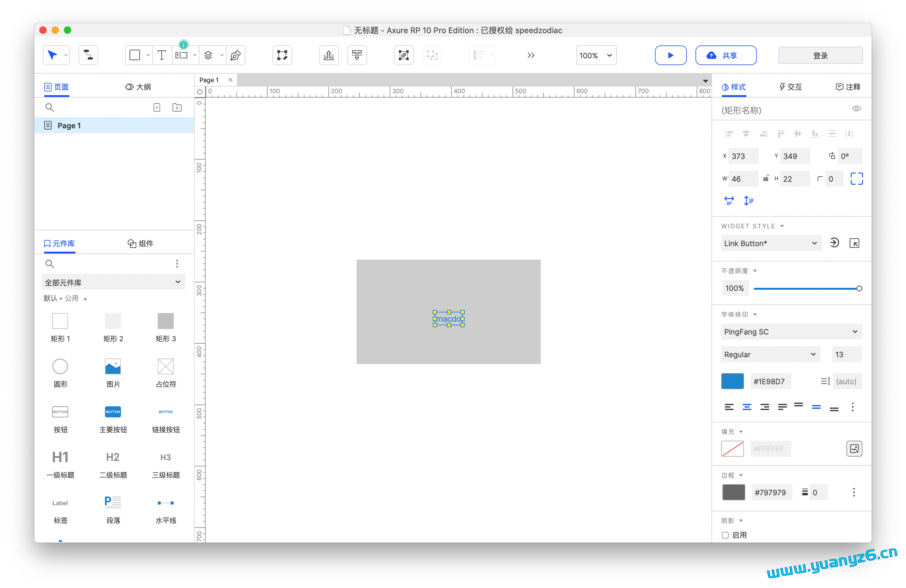This screenshot has height=588, width=906.
Task: Click the add page icon
Action: pos(157,108)
